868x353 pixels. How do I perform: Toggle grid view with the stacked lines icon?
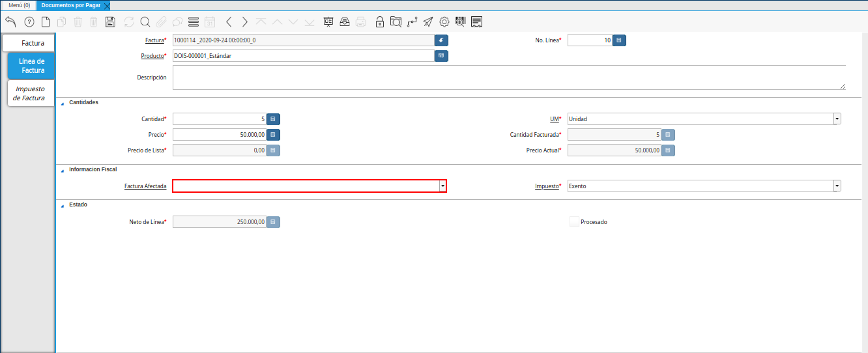point(193,21)
